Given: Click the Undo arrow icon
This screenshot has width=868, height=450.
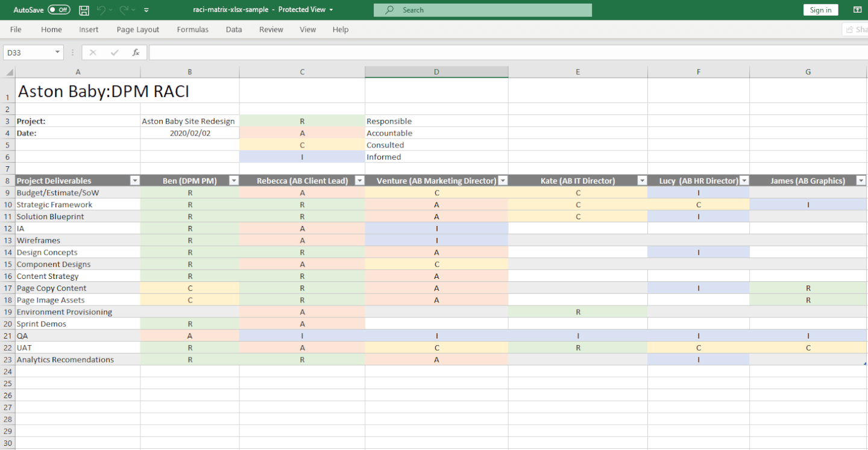Looking at the screenshot, I should 101,10.
